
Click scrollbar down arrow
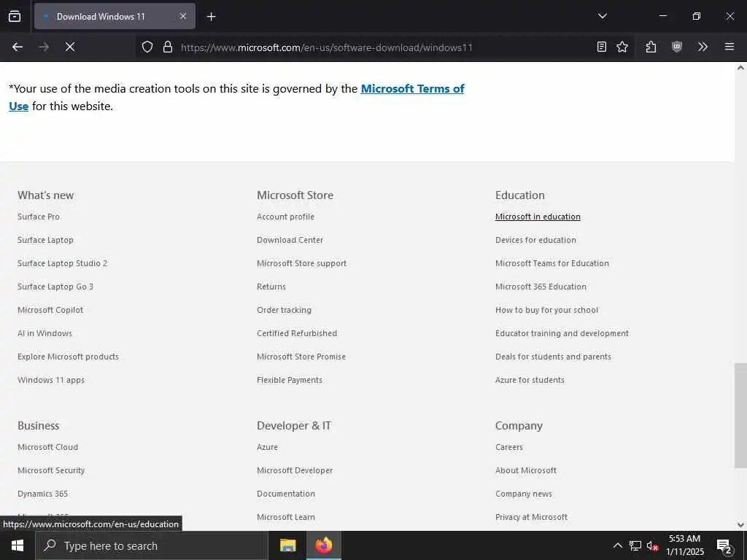[x=740, y=525]
